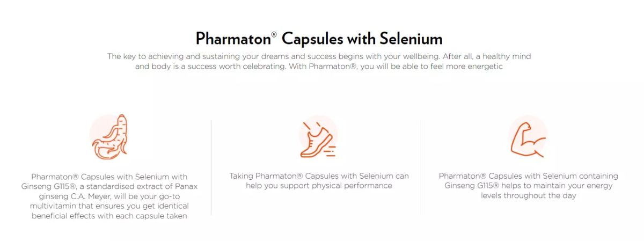The width and height of the screenshot is (644, 241).
Task: Click the "help you support physical performance" line
Action: click(x=319, y=186)
